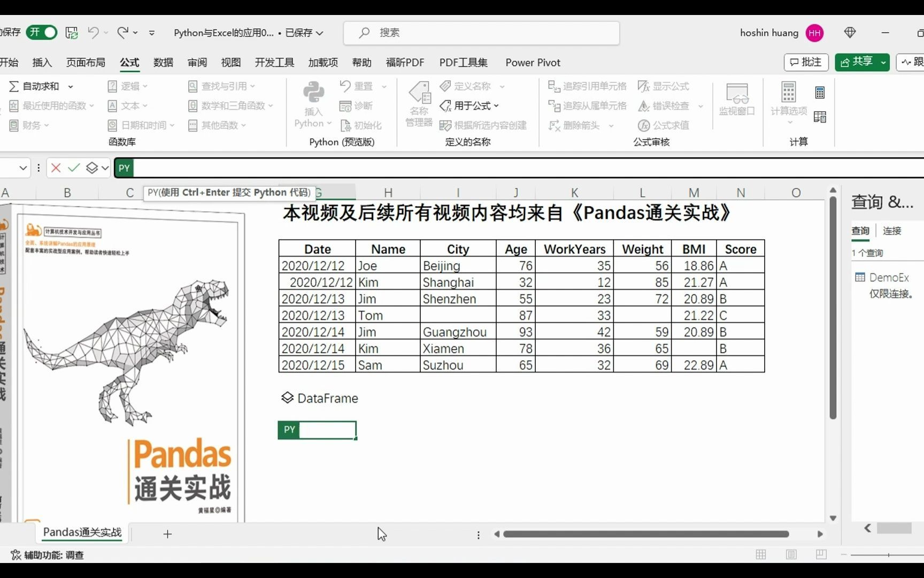924x578 pixels.
Task: Open the Power Pivot tab
Action: [x=533, y=63]
